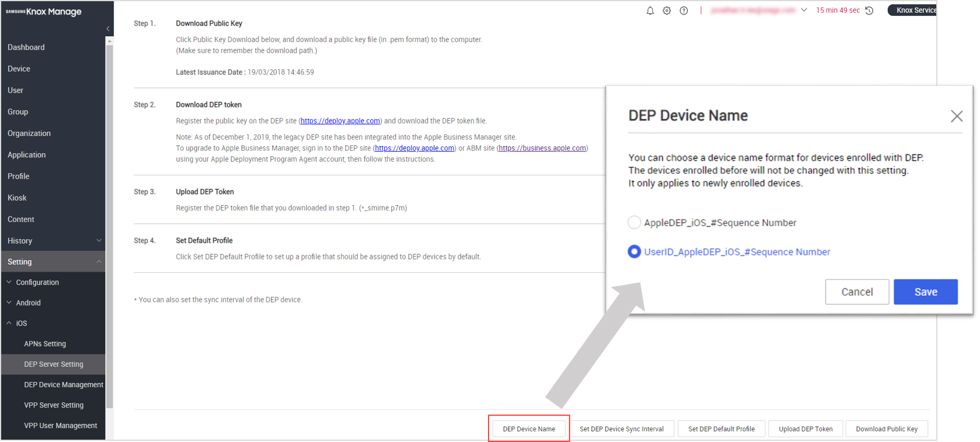Click the session timer refresh icon

[x=869, y=10]
